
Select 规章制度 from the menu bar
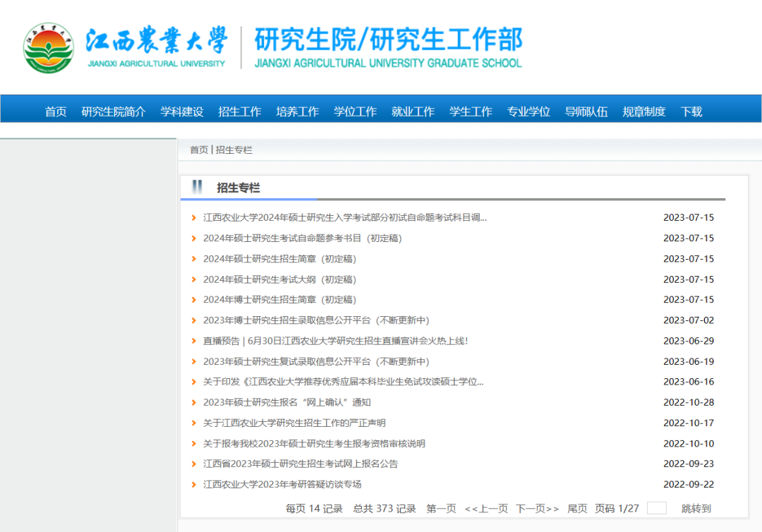(x=643, y=111)
